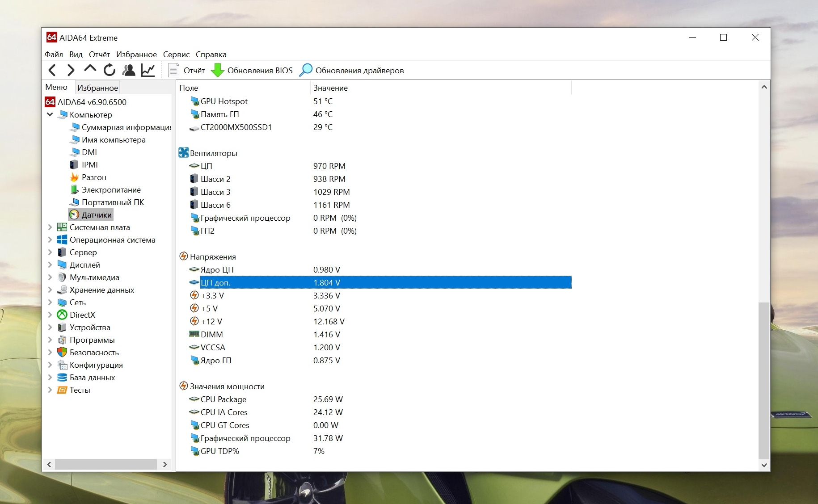Open the Файл menu
818x504 pixels.
(54, 55)
